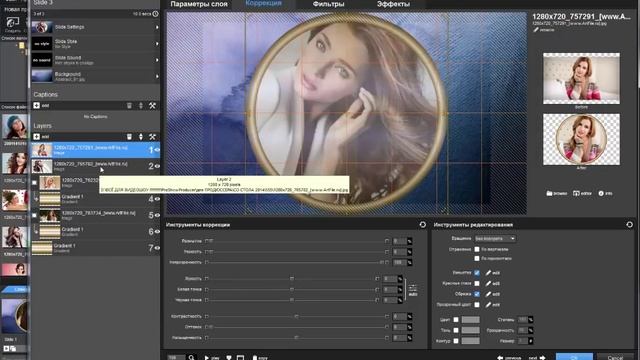Hide layer 5 using eye icon
The width and height of the screenshot is (640, 360).
click(157, 215)
